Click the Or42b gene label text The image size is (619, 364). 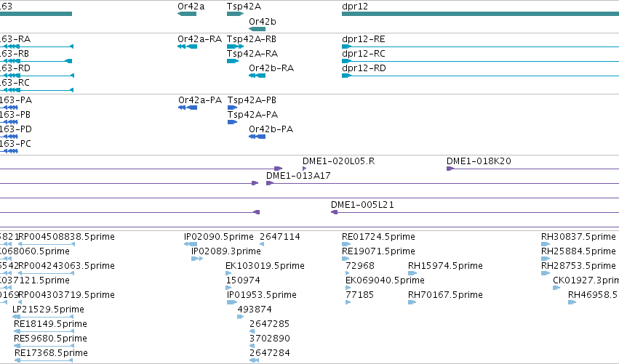(263, 22)
